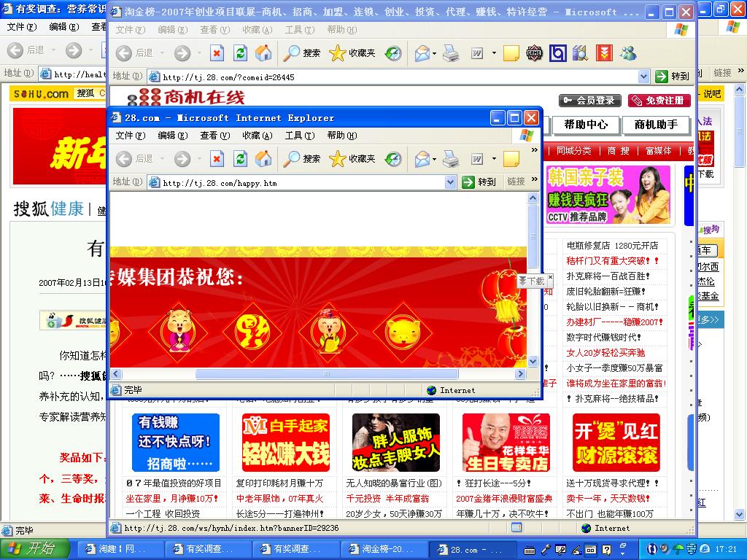
Task: Click 转到 Go button in 28.com window
Action: click(479, 182)
